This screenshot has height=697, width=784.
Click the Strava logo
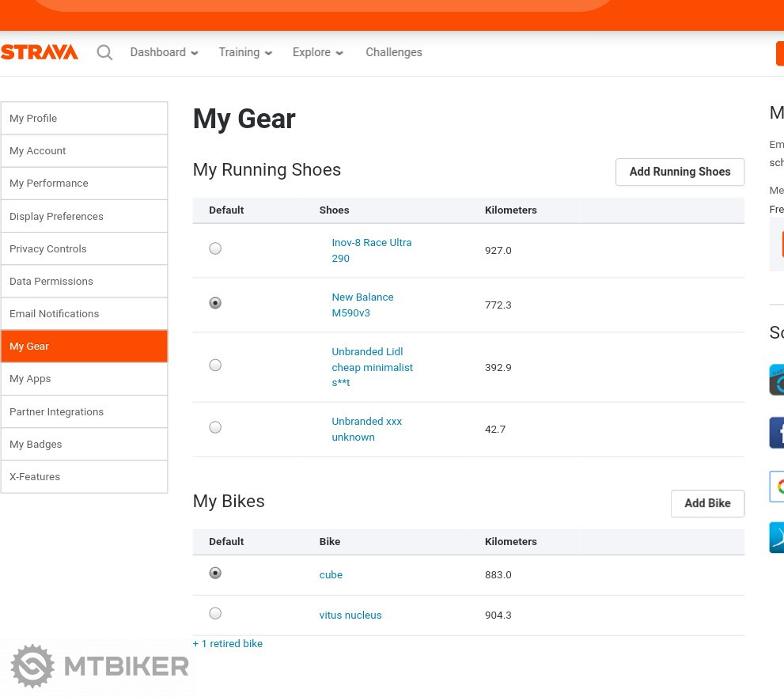[x=40, y=52]
